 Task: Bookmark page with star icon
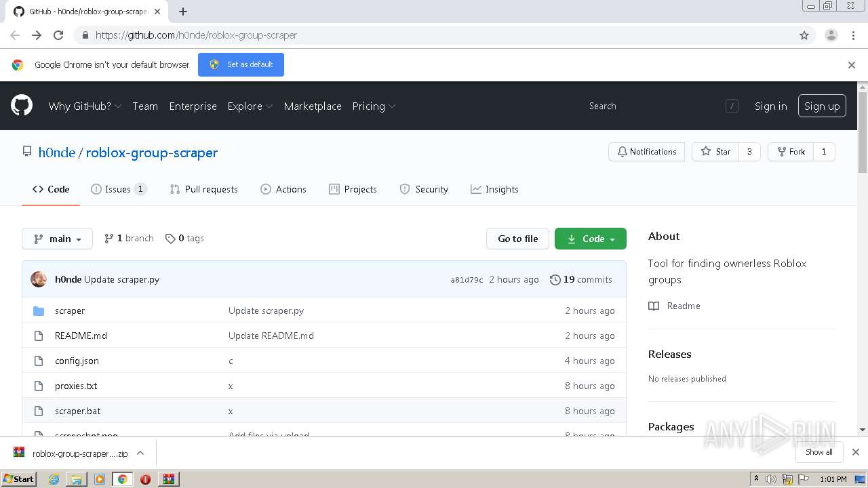tap(804, 35)
